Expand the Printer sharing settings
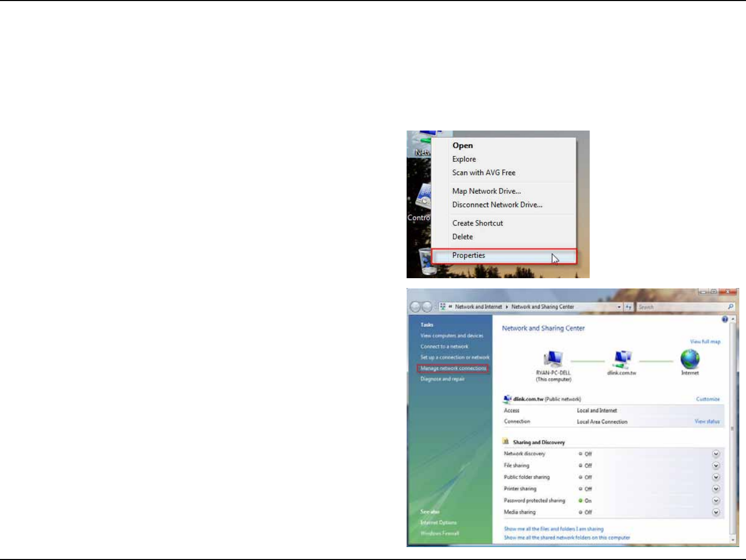The height and width of the screenshot is (560, 746). coord(716,489)
